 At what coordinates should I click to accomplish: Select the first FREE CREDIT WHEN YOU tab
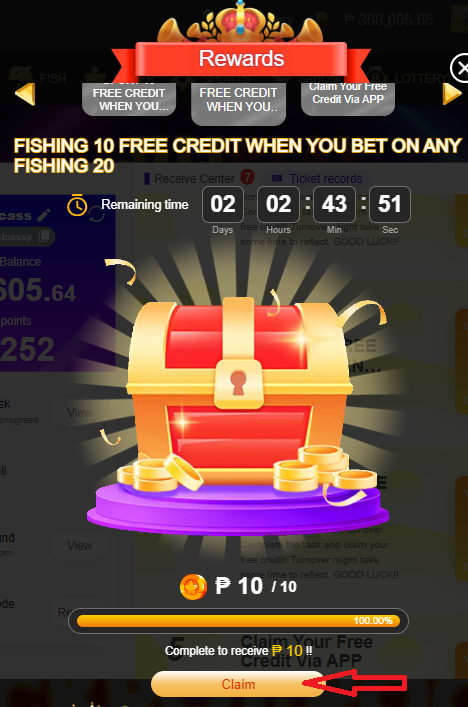pos(129,99)
